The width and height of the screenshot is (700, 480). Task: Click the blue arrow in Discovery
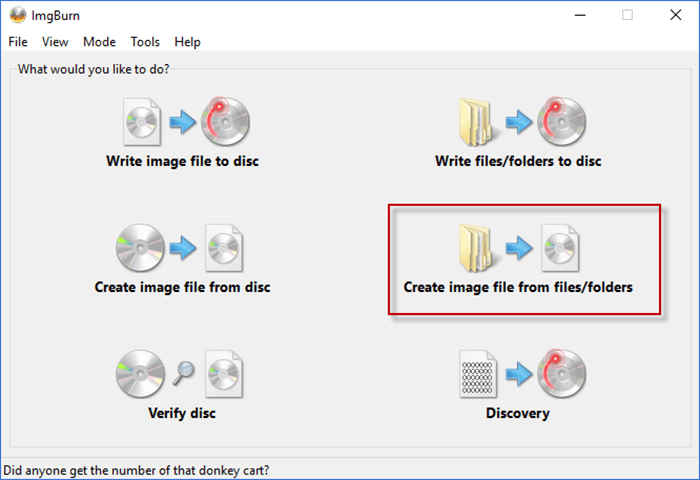(519, 374)
